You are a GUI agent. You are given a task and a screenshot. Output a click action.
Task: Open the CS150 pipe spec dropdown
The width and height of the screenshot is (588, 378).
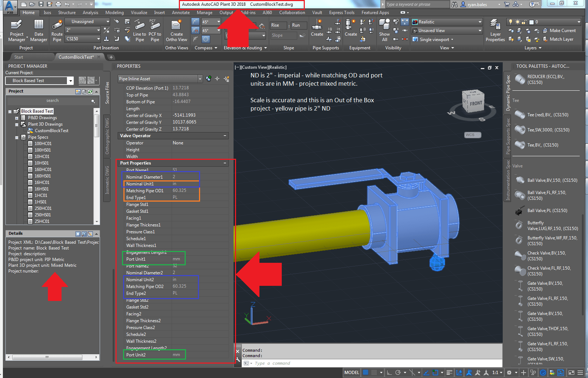tap(83, 39)
